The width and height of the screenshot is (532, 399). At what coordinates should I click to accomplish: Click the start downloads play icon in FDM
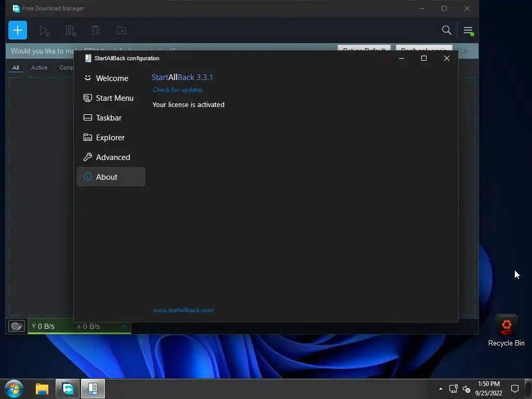click(45, 31)
